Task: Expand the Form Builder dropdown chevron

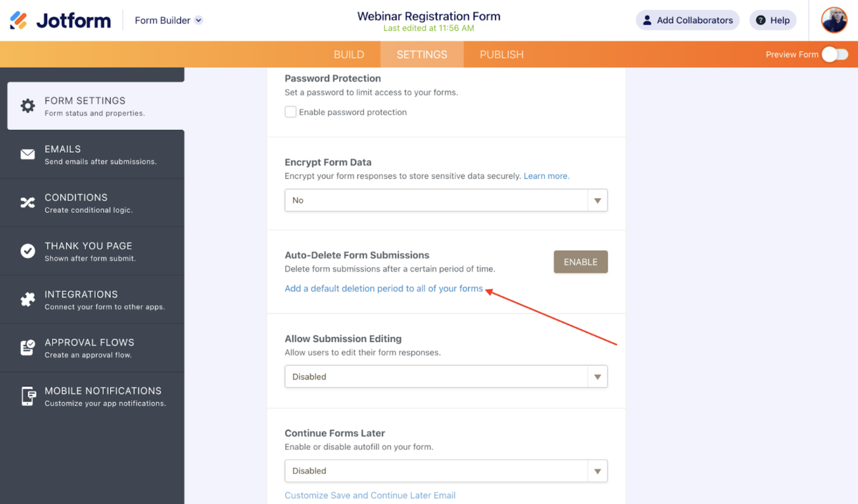Action: [199, 20]
